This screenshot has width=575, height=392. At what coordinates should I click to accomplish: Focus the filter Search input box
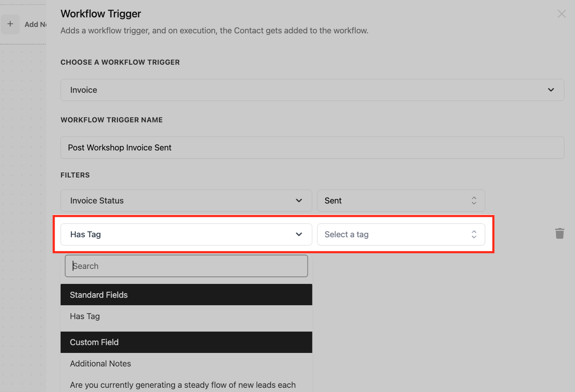[x=186, y=266]
